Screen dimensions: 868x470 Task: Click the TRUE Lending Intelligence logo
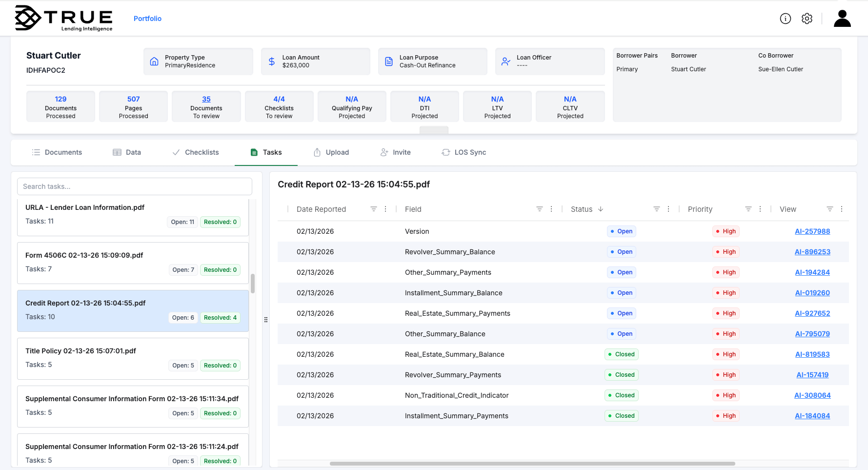pyautogui.click(x=63, y=18)
